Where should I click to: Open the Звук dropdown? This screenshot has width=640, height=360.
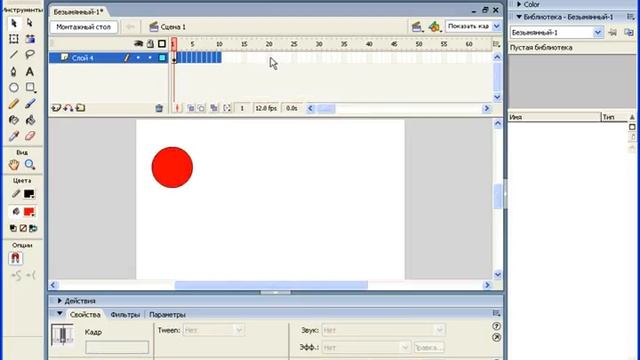[383, 330]
